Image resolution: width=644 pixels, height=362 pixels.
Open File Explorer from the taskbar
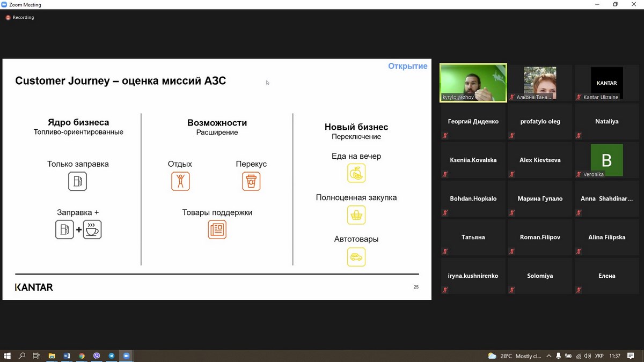[x=52, y=356]
